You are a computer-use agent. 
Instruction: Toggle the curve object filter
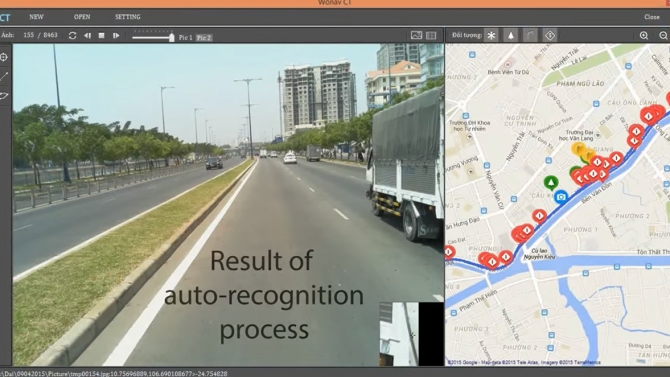(x=530, y=35)
